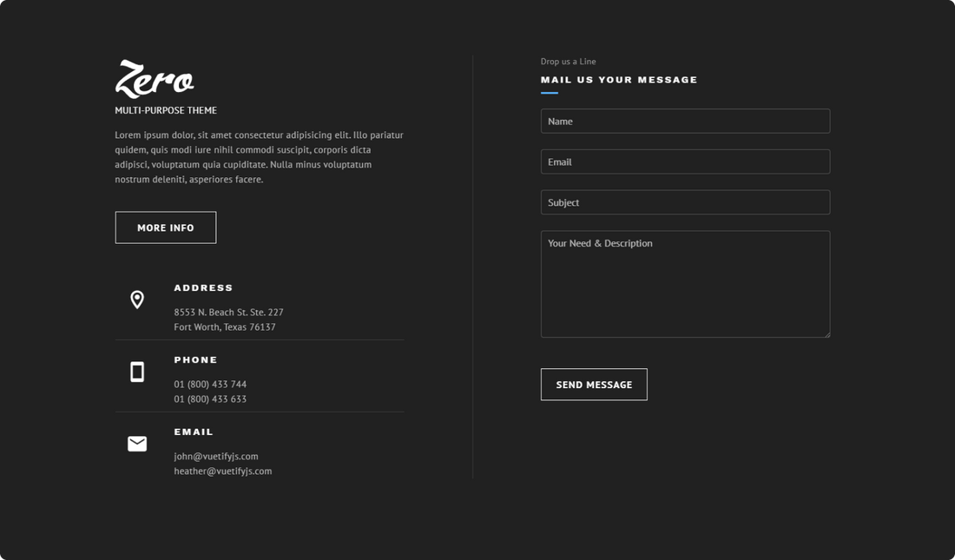Submit with the SEND MESSAGE button
955x560 pixels.
point(594,385)
